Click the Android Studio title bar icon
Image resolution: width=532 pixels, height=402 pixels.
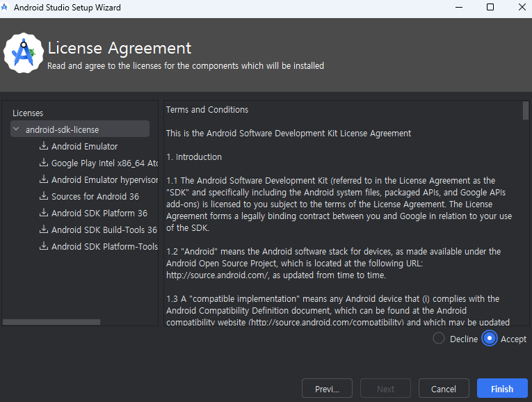point(4,7)
